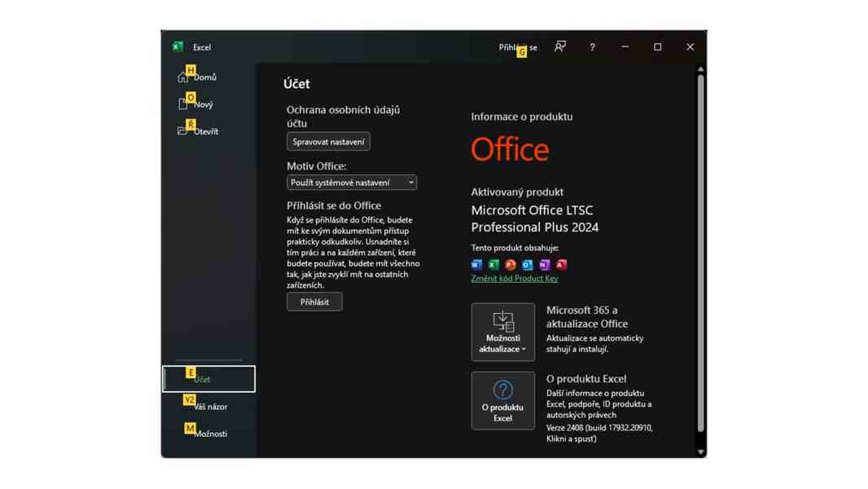Click the Access product icon

coord(561,265)
